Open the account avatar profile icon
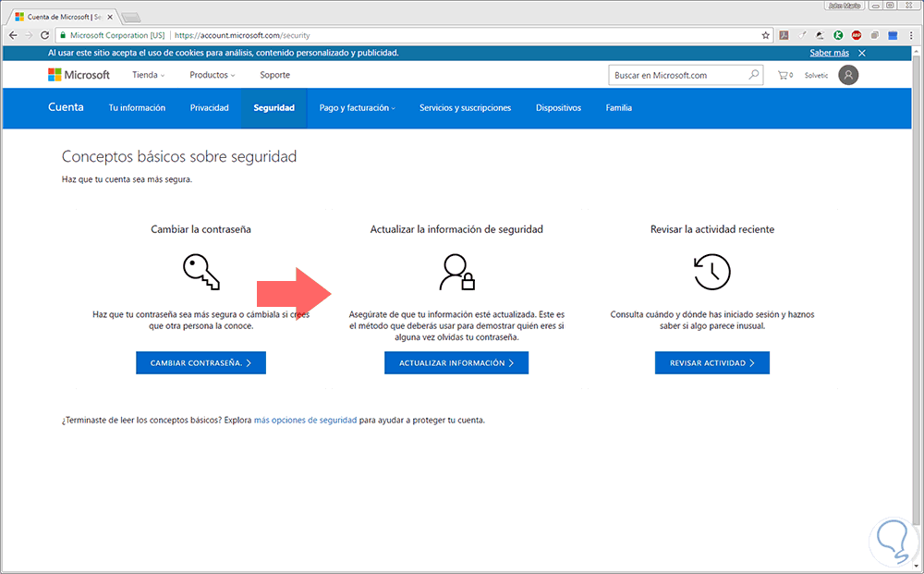This screenshot has width=924, height=574. point(848,75)
